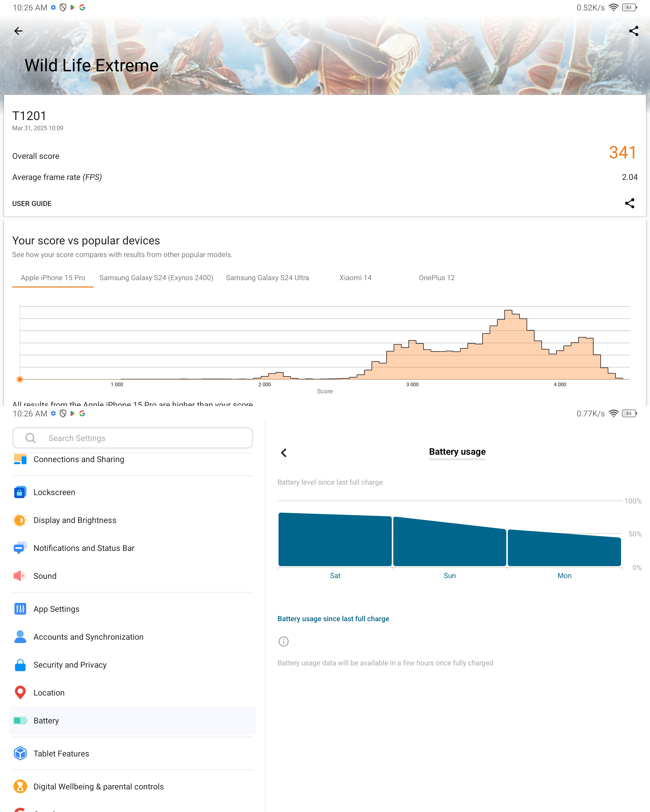Tap the share icon beside USER GUIDE
This screenshot has height=812, width=650.
pyautogui.click(x=629, y=203)
